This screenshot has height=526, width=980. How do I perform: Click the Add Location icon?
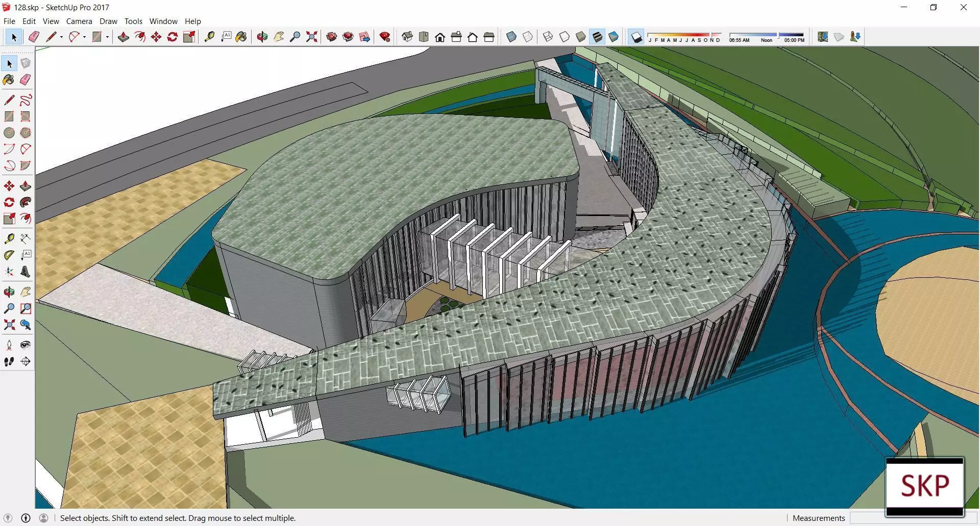823,37
